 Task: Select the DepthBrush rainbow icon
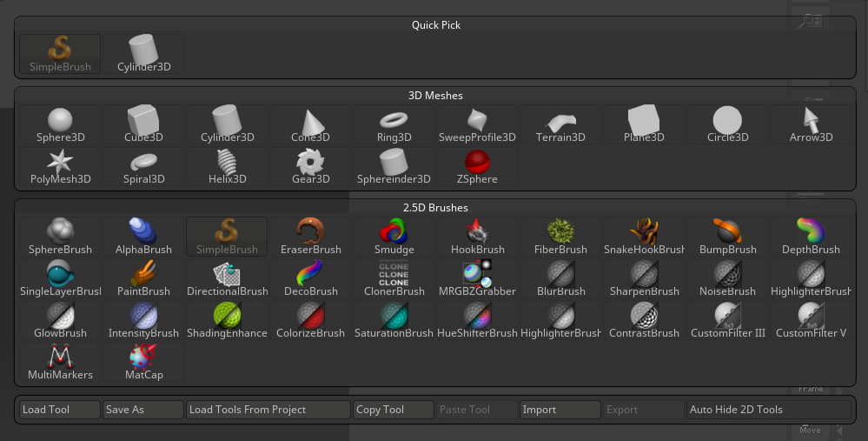[811, 237]
